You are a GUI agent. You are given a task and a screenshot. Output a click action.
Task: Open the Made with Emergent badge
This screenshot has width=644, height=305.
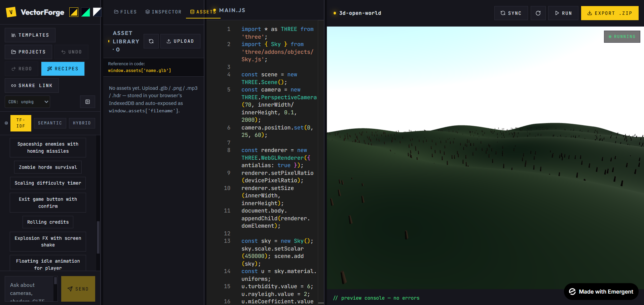601,292
